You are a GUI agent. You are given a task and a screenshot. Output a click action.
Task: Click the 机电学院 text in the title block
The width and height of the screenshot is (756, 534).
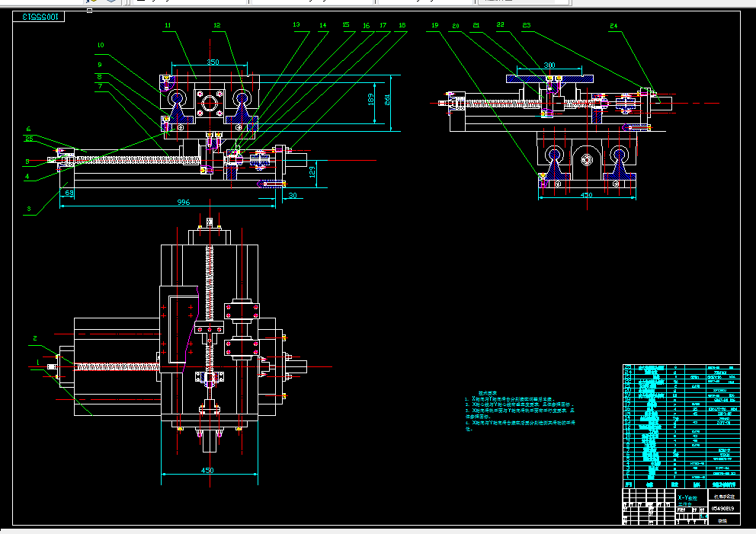coord(725,495)
